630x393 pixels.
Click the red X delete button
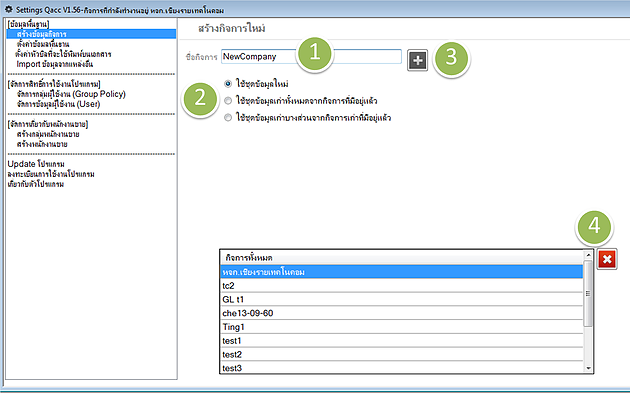click(607, 259)
